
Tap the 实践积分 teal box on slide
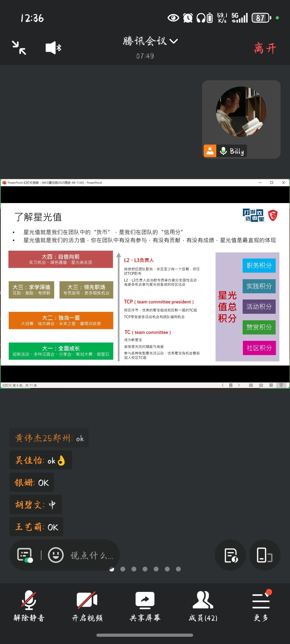[259, 286]
